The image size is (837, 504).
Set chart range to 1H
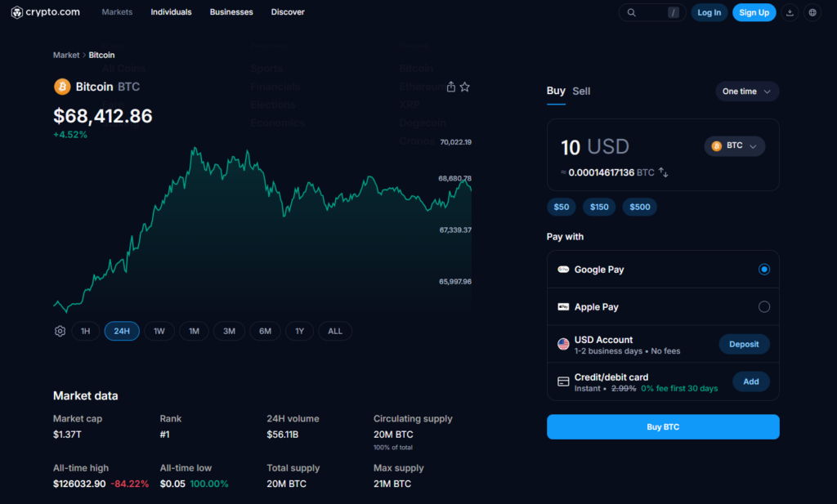coord(85,331)
